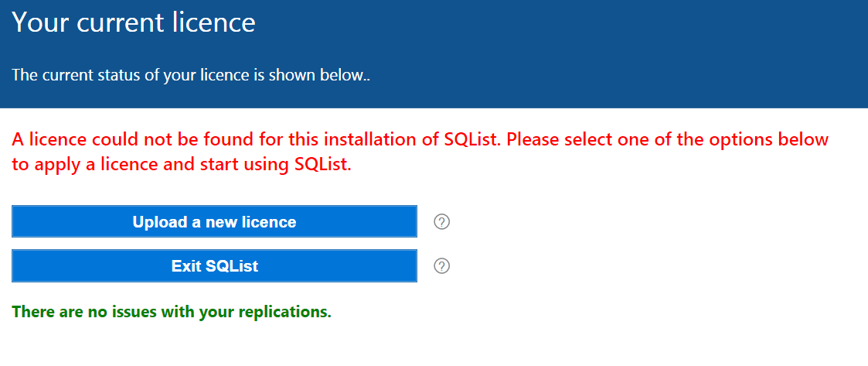868x366 pixels.
Task: Click the green no replication issues message
Action: point(172,312)
